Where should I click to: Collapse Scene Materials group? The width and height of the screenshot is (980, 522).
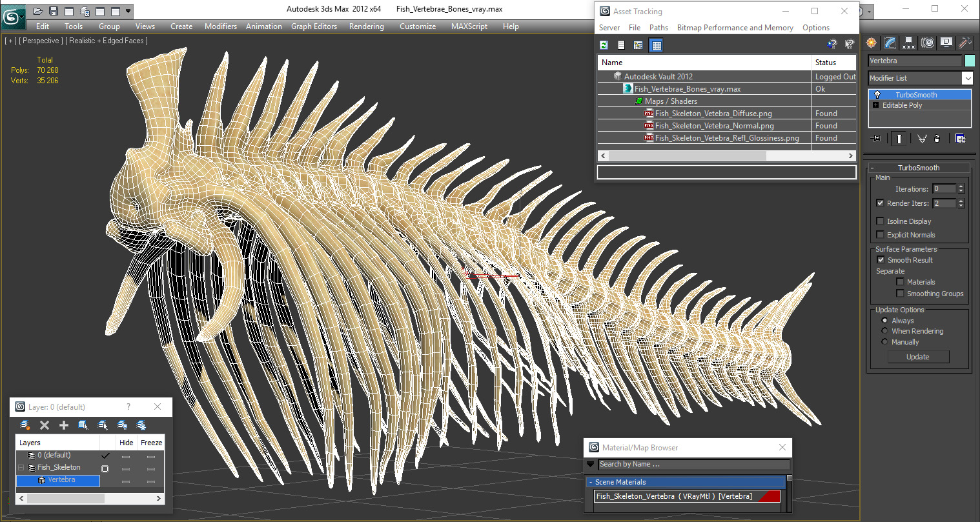tap(590, 482)
